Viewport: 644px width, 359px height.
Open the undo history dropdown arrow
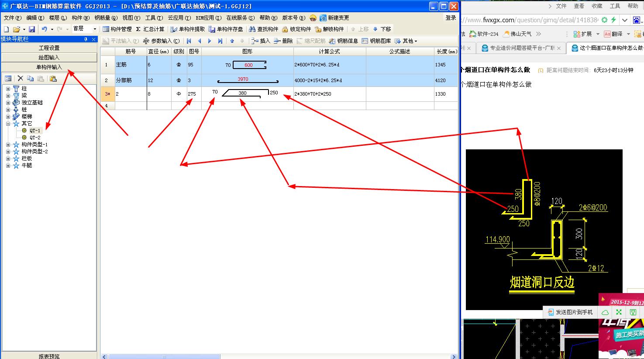coord(52,29)
